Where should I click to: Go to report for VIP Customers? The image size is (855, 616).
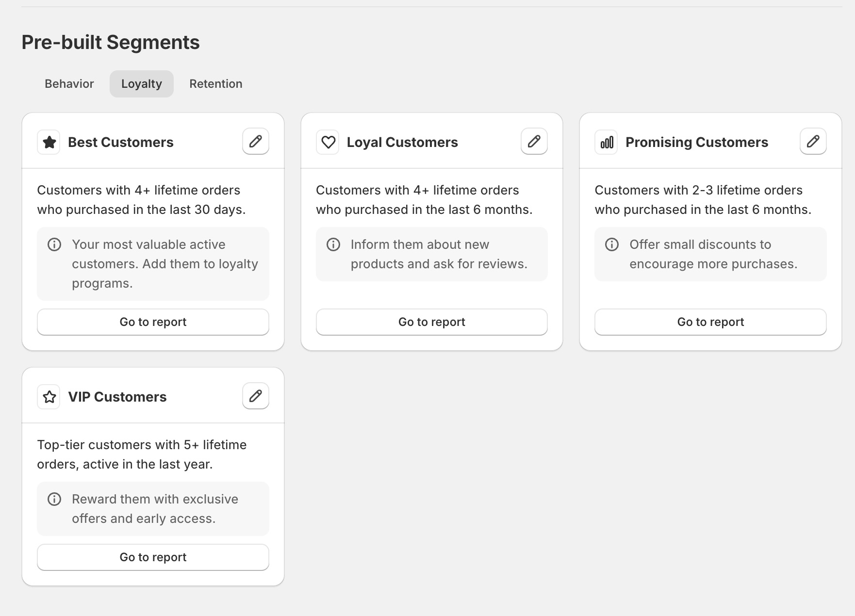coord(153,557)
